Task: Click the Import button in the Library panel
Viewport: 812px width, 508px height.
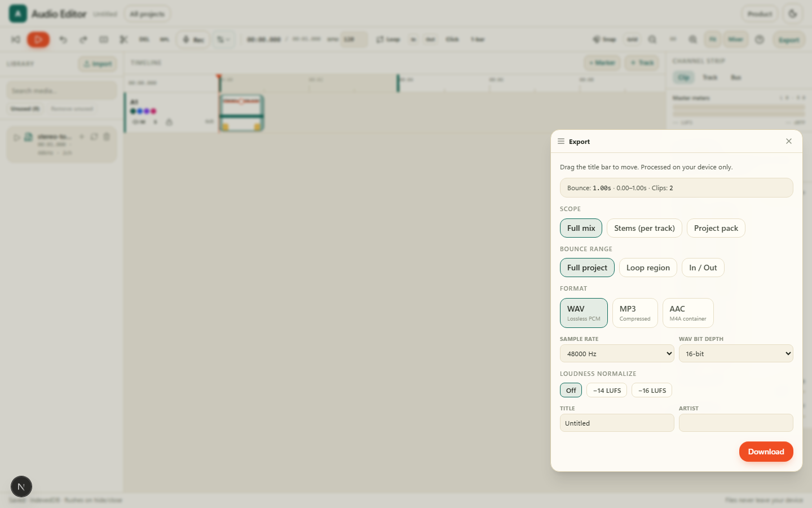Action: tap(98, 64)
